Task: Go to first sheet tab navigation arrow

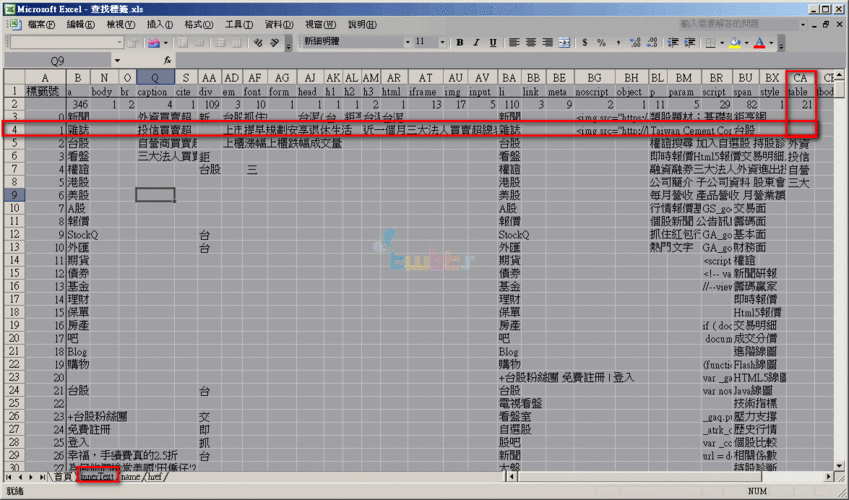Action: point(9,477)
